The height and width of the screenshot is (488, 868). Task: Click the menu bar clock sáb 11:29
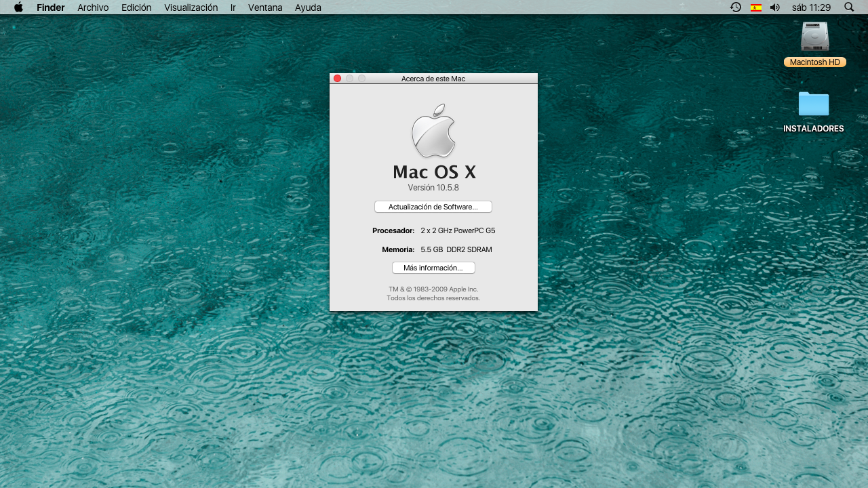pos(811,7)
